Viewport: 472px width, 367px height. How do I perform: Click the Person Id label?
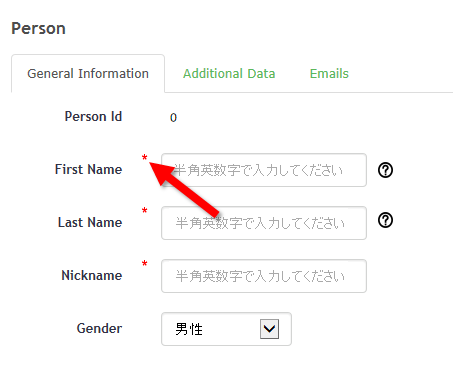pos(93,116)
